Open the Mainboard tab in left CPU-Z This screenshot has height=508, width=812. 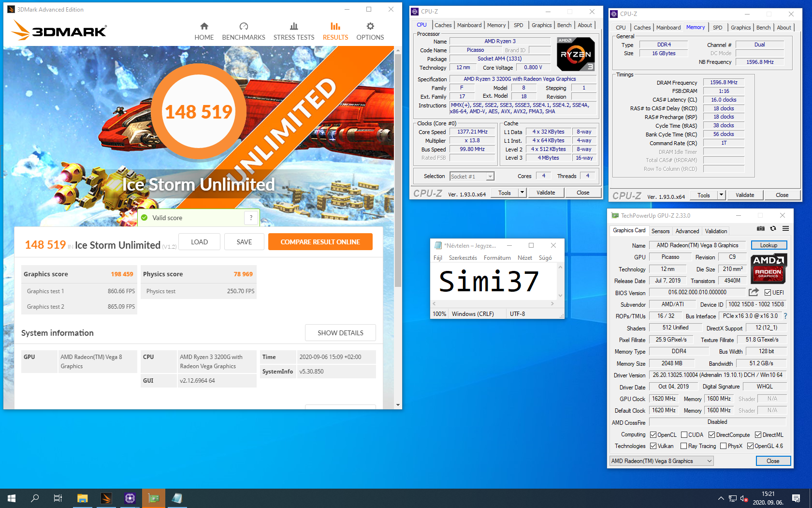pyautogui.click(x=469, y=25)
